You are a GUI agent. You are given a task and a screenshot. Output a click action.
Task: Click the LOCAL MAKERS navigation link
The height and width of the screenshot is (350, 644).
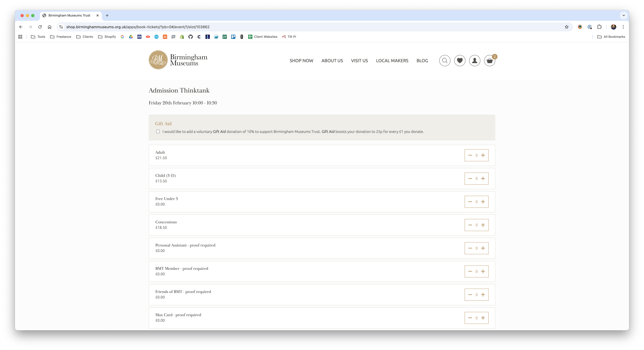[392, 61]
